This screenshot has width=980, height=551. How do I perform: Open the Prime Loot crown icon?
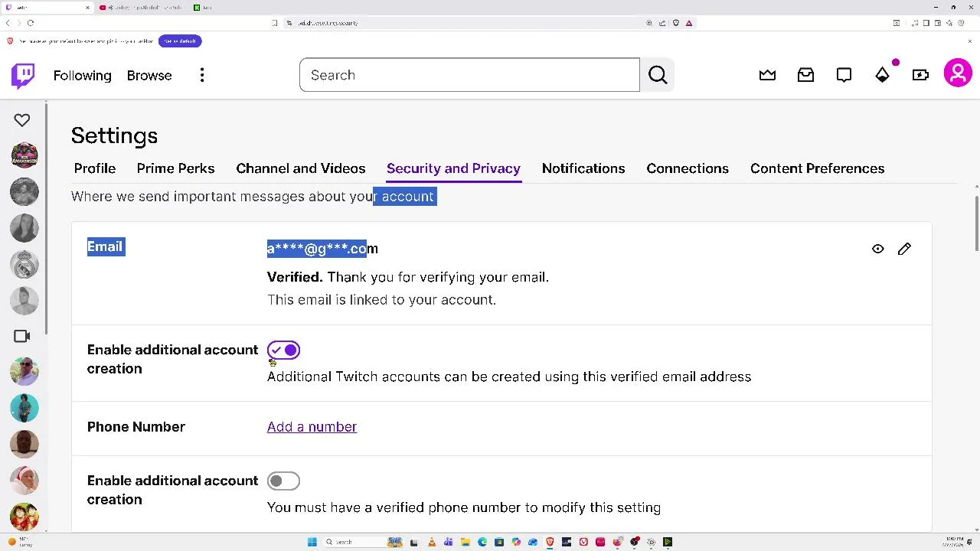(x=767, y=75)
